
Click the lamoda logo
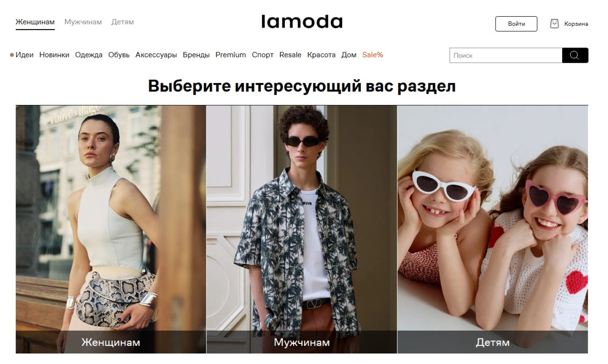(302, 22)
